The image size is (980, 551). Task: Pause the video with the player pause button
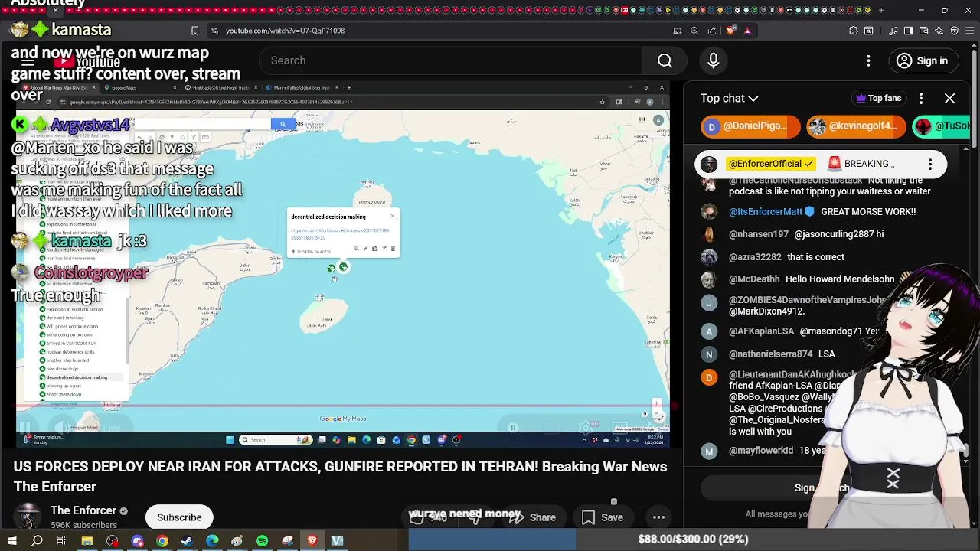24,429
